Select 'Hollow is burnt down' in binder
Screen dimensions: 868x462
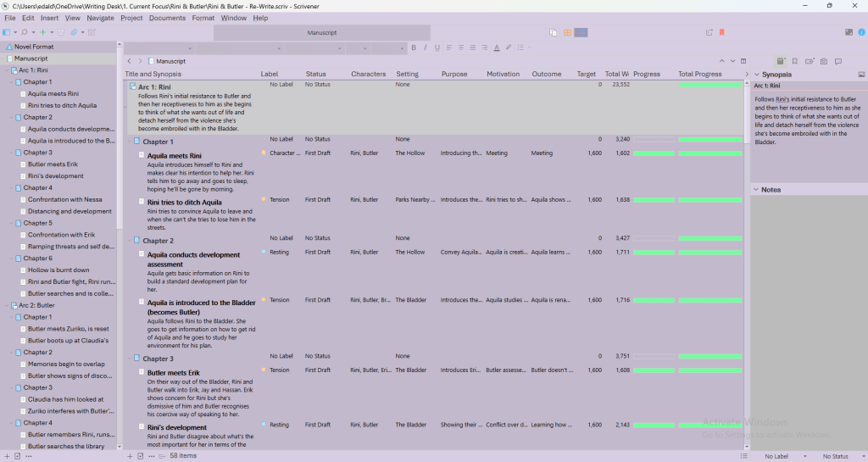[58, 270]
